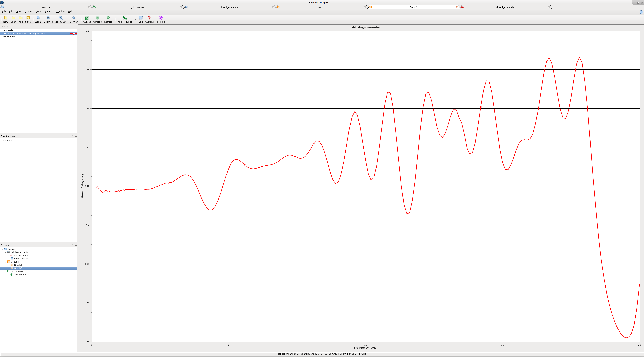Click the Sonnet logo in title bar
644x357 pixels.
pyautogui.click(x=2, y=3)
